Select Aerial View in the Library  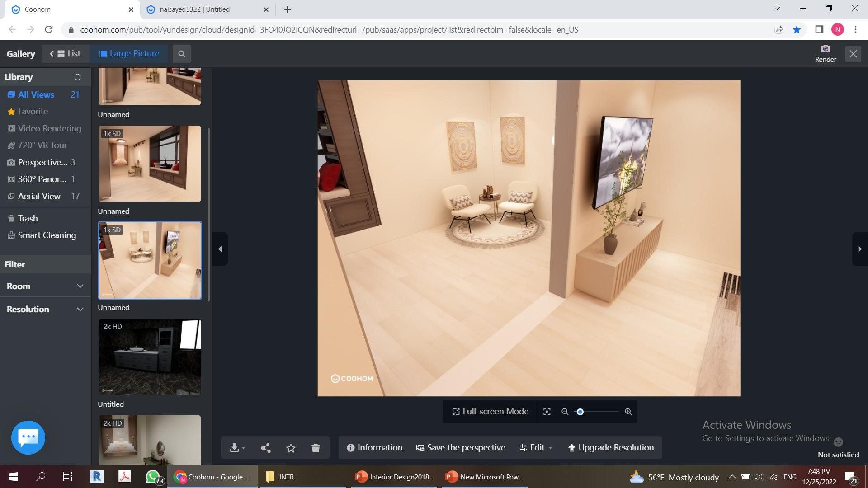[39, 196]
